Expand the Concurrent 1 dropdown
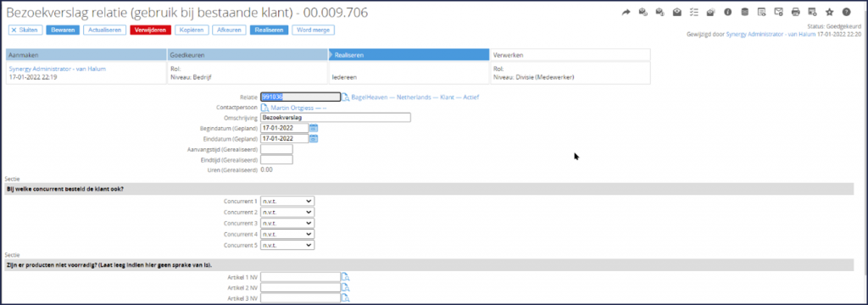Viewport: 868px width, 305px height. tap(287, 201)
